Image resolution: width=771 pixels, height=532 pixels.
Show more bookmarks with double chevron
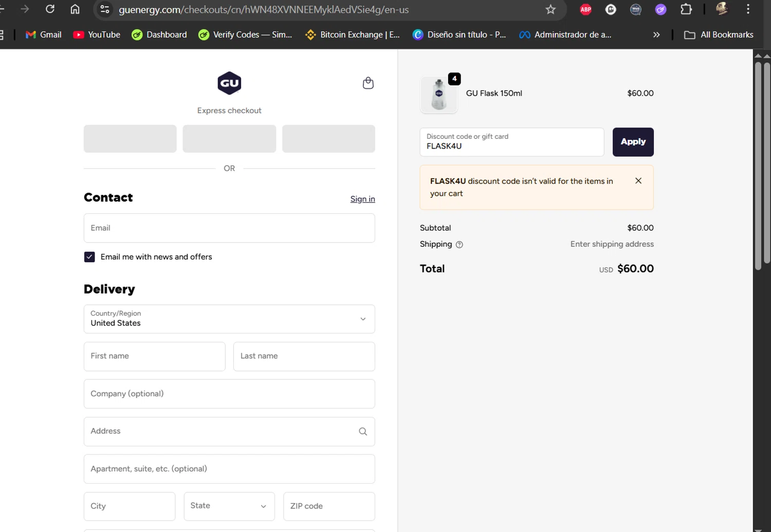(x=656, y=34)
